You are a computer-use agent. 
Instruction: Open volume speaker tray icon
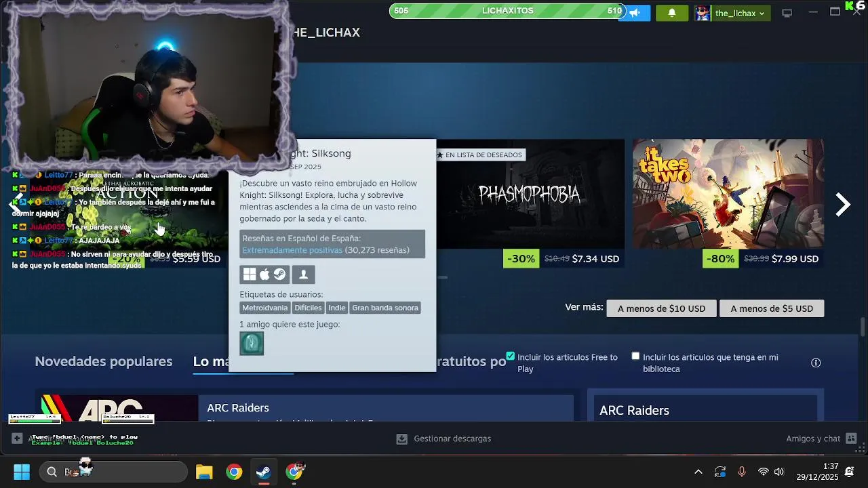779,472
